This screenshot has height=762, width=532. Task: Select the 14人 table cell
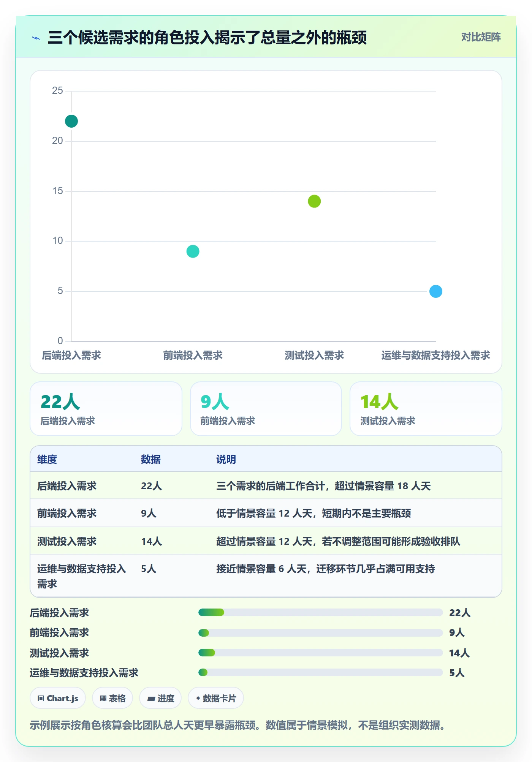[152, 541]
